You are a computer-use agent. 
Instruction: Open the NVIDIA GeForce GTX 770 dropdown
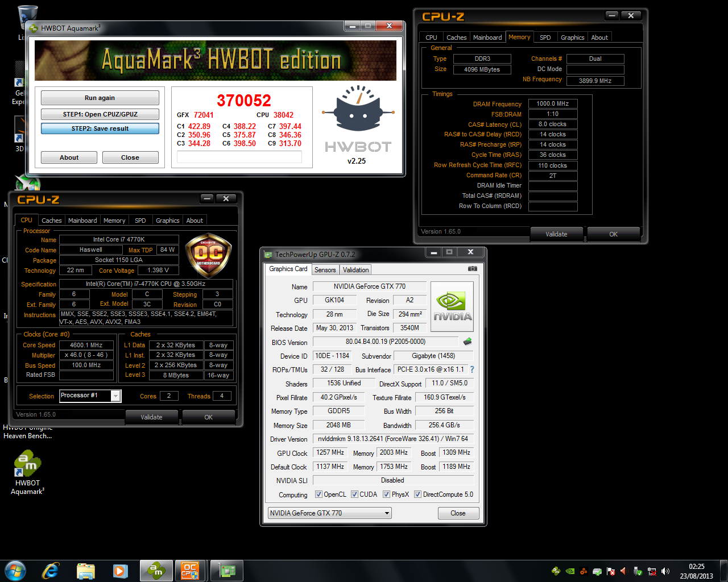coord(330,513)
